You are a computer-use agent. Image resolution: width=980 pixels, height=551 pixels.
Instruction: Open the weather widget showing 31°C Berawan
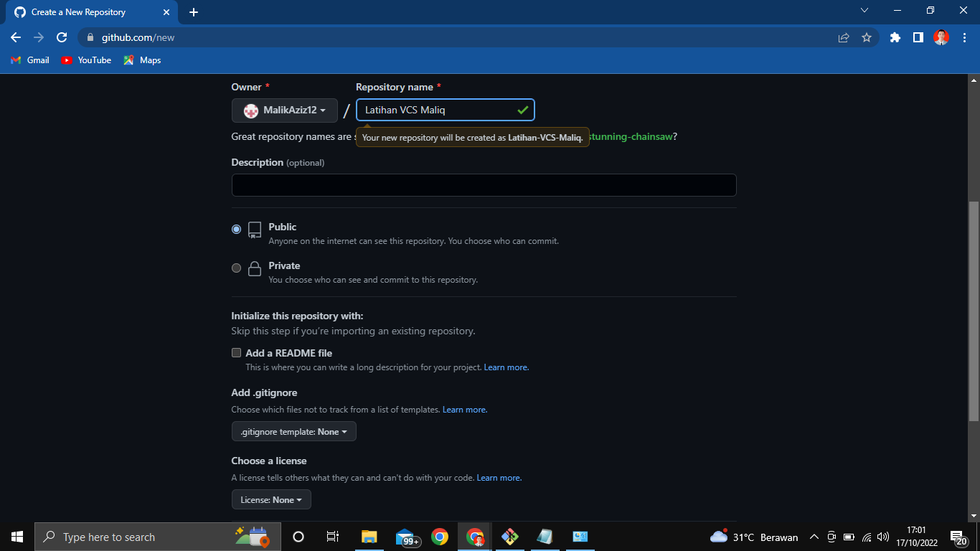753,537
